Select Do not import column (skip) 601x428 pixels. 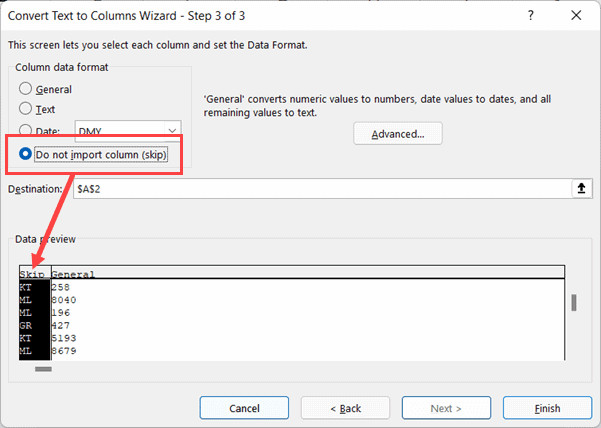26,155
